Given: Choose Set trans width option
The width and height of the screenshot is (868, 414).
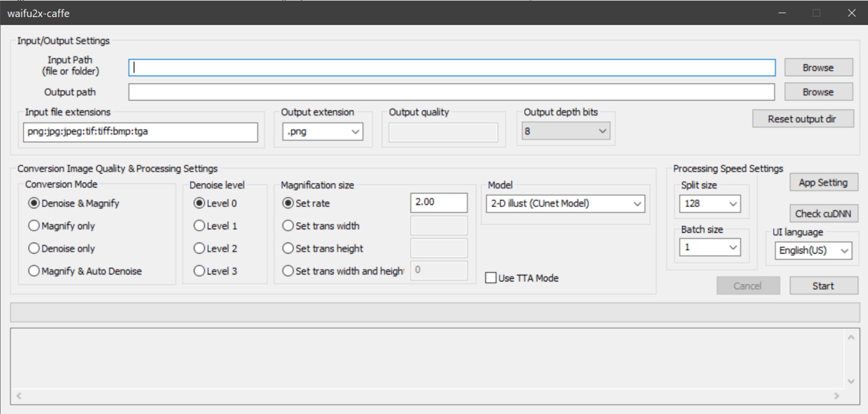Looking at the screenshot, I should (x=321, y=226).
